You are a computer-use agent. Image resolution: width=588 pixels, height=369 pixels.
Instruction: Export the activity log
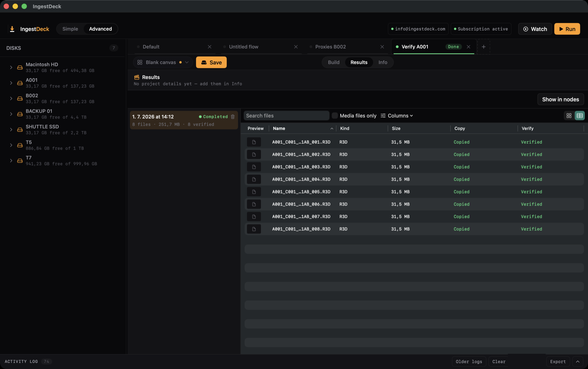tap(558, 362)
